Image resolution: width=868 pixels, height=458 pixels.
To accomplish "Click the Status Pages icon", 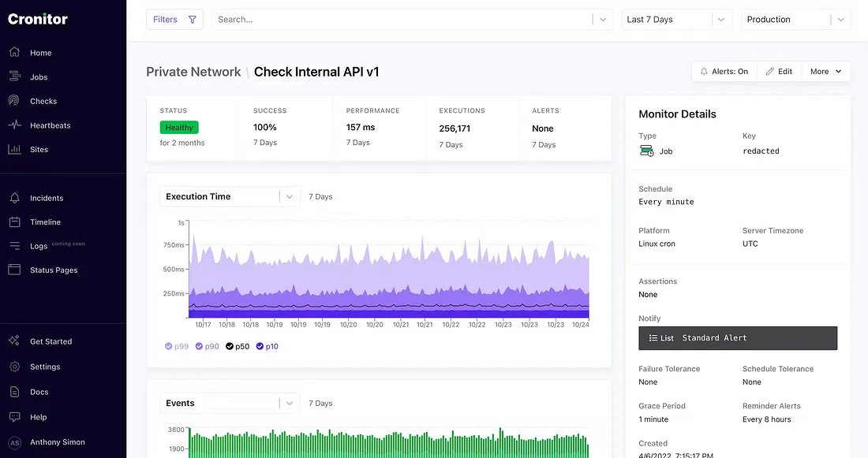I will [14, 270].
